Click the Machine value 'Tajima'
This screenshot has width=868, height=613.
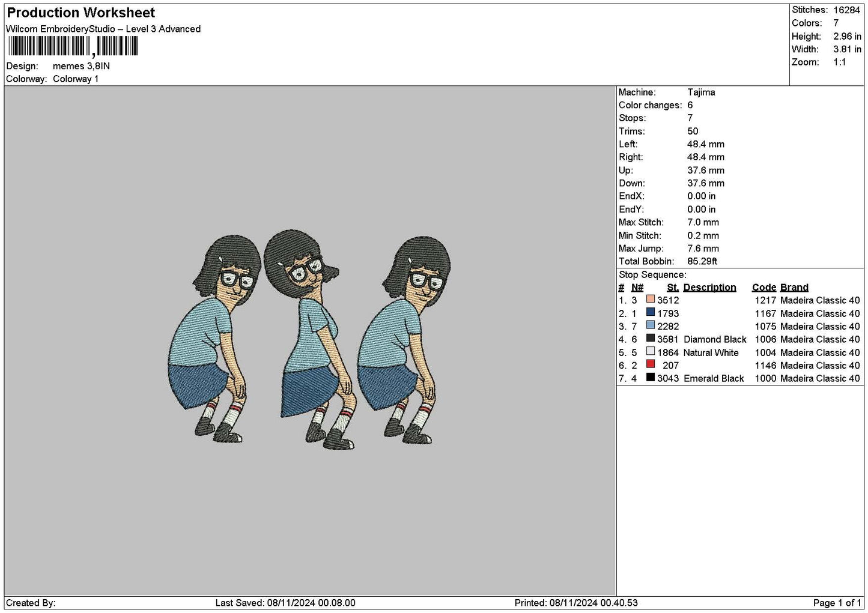pyautogui.click(x=701, y=92)
